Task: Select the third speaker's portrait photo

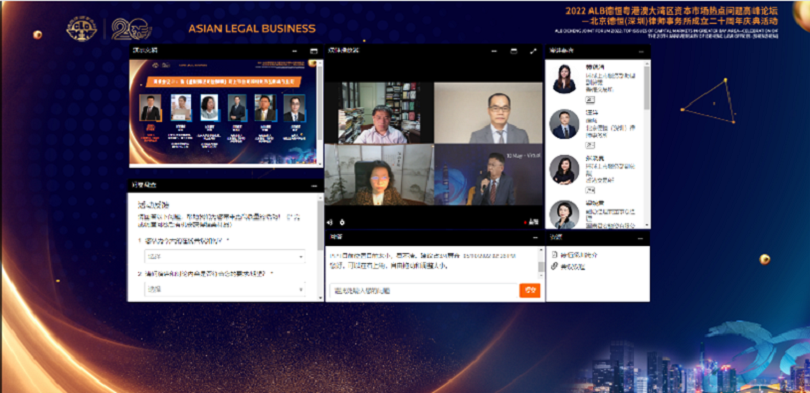Action: [564, 169]
